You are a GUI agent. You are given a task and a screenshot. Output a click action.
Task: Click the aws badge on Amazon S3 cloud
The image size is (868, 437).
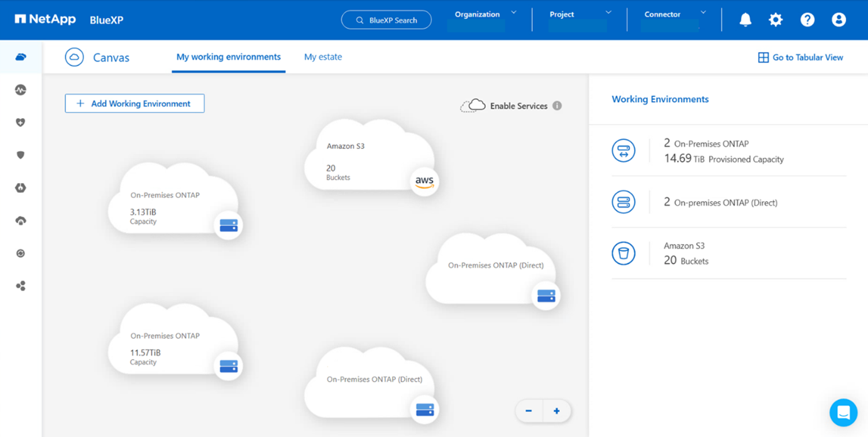(425, 182)
